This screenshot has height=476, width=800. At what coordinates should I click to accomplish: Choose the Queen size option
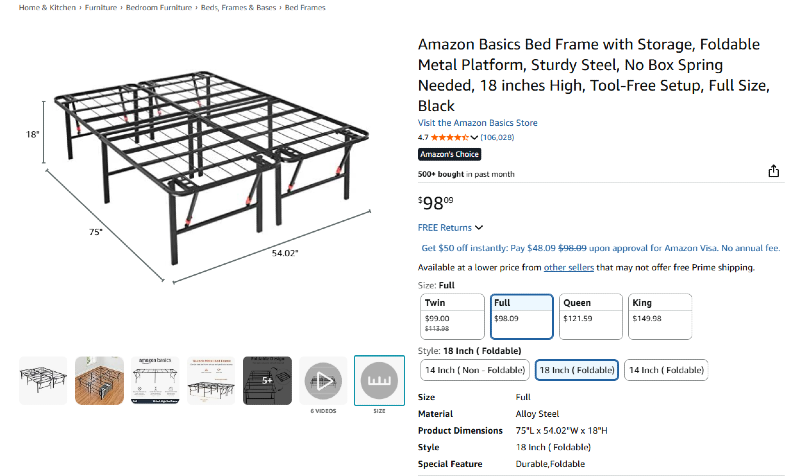click(x=589, y=316)
